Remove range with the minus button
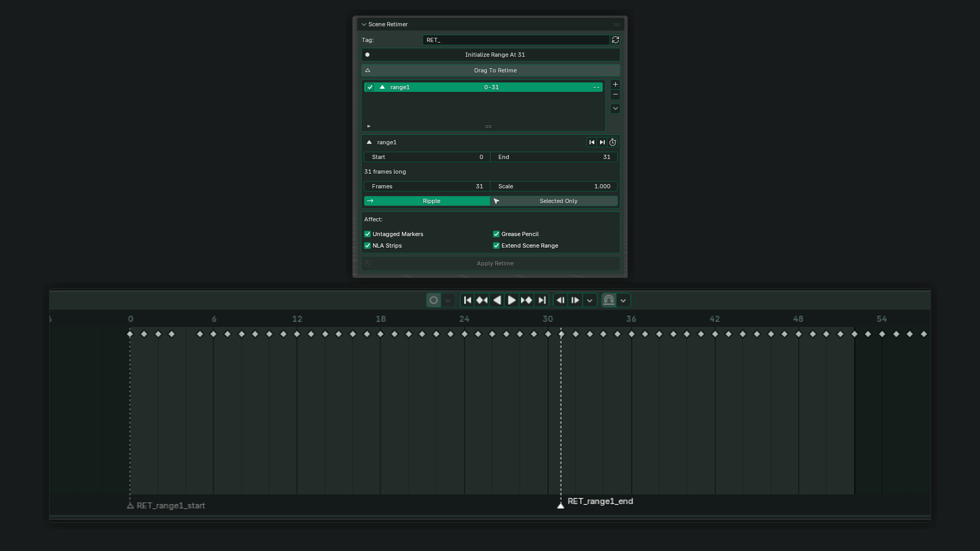This screenshot has height=551, width=980. click(x=616, y=94)
